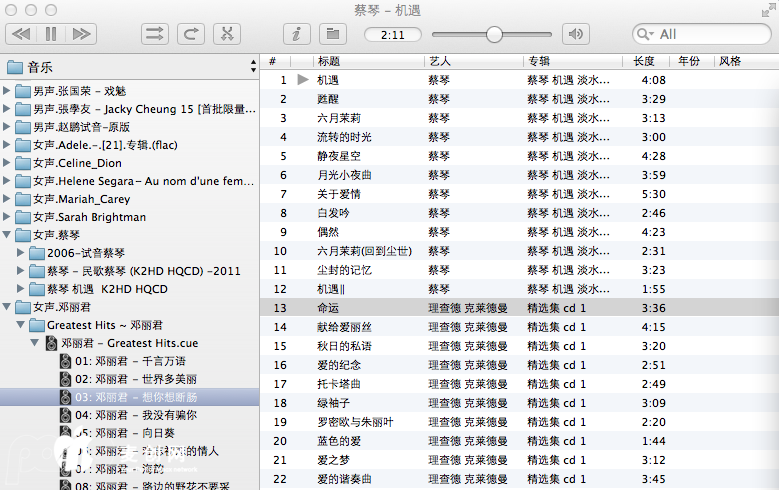This screenshot has height=490, width=779.
Task: Expand the 女声.Celine_Dion folder
Action: (8, 163)
